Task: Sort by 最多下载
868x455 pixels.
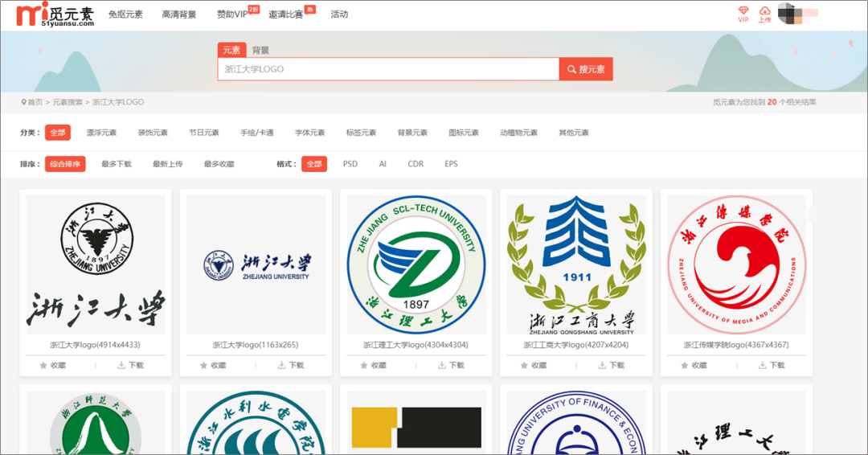Action: click(117, 164)
